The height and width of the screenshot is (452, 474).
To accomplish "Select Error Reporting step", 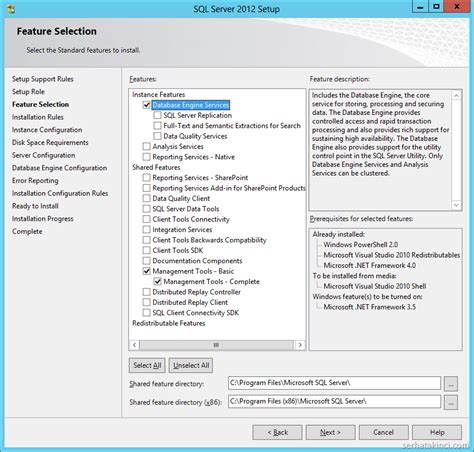I will click(x=35, y=180).
